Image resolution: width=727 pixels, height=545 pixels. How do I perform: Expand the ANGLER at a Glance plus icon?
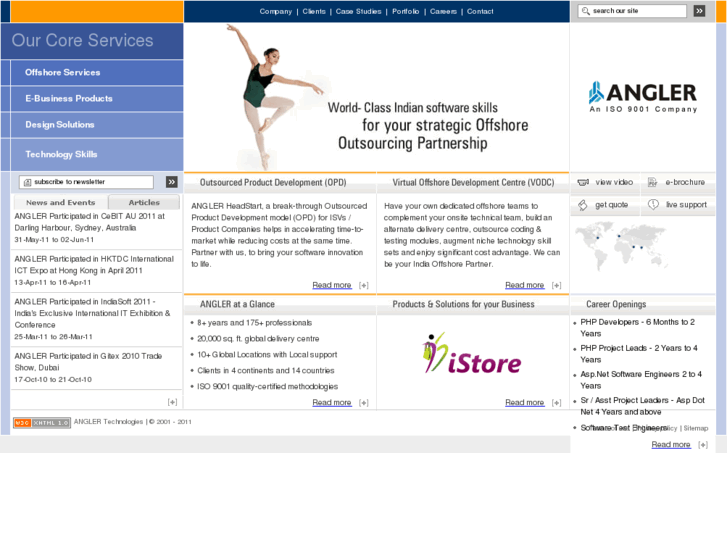364,403
